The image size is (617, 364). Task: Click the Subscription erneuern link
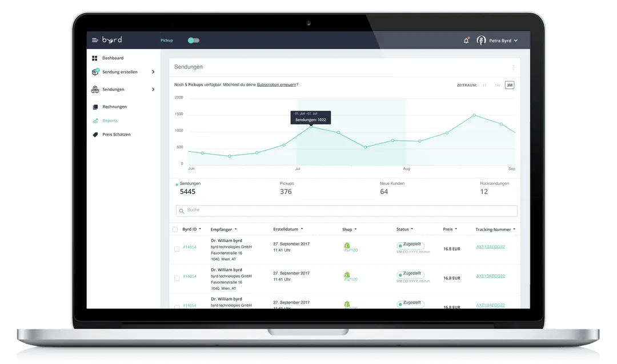(x=277, y=84)
